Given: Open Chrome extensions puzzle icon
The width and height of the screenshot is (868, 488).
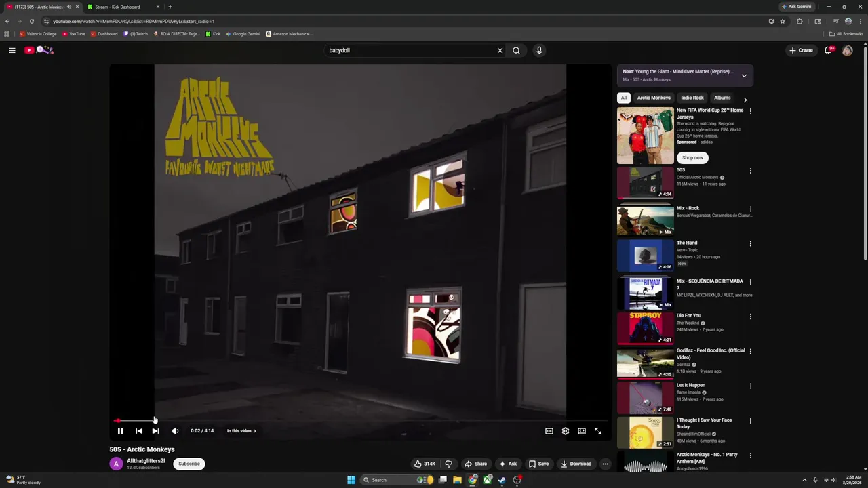Looking at the screenshot, I should click(800, 21).
